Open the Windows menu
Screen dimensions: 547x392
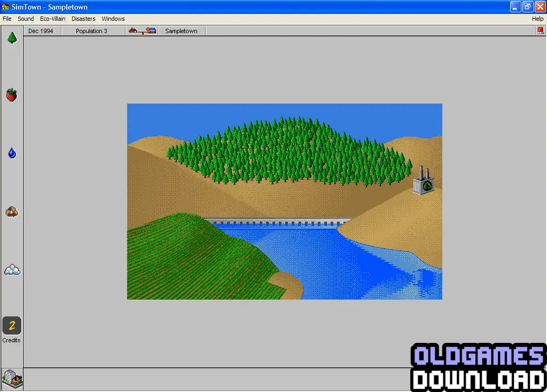pos(113,19)
